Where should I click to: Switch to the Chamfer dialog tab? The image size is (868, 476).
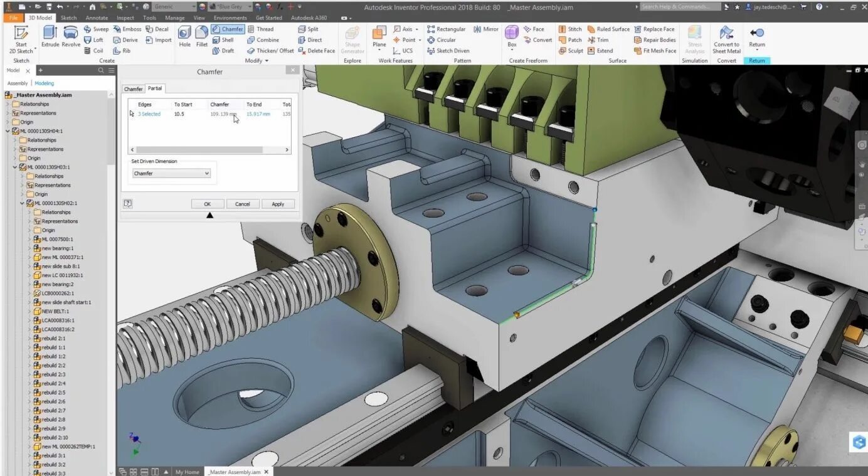point(133,89)
